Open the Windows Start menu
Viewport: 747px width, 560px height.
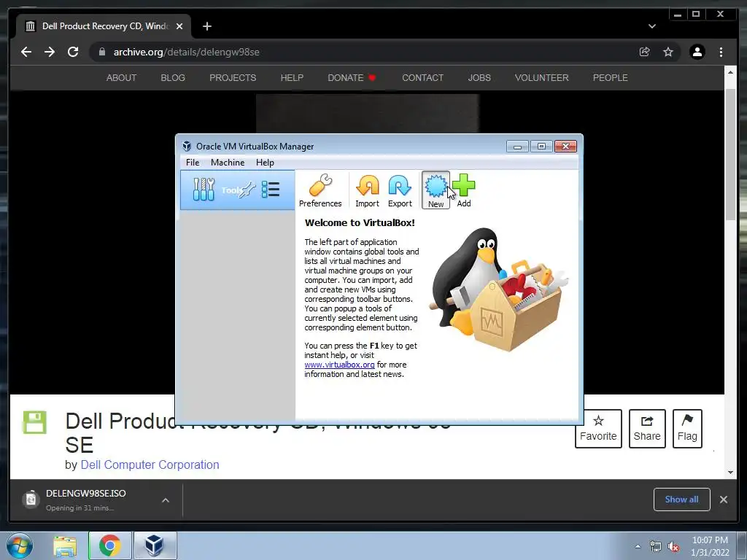point(20,545)
